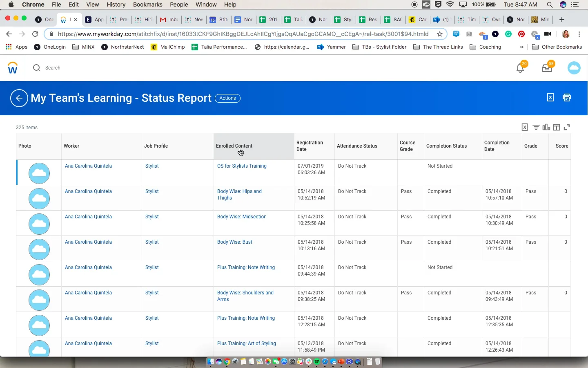Click the Workday search field

[x=53, y=68]
